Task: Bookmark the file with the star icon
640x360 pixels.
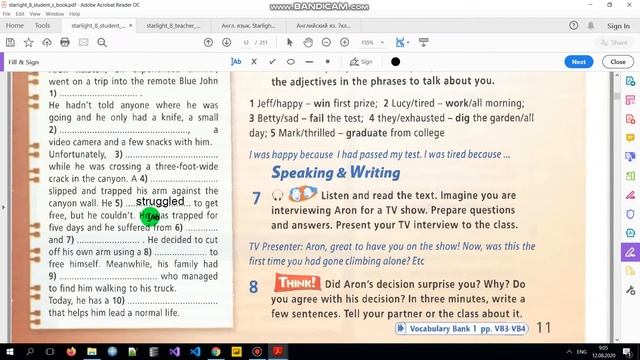Action: 29,42
